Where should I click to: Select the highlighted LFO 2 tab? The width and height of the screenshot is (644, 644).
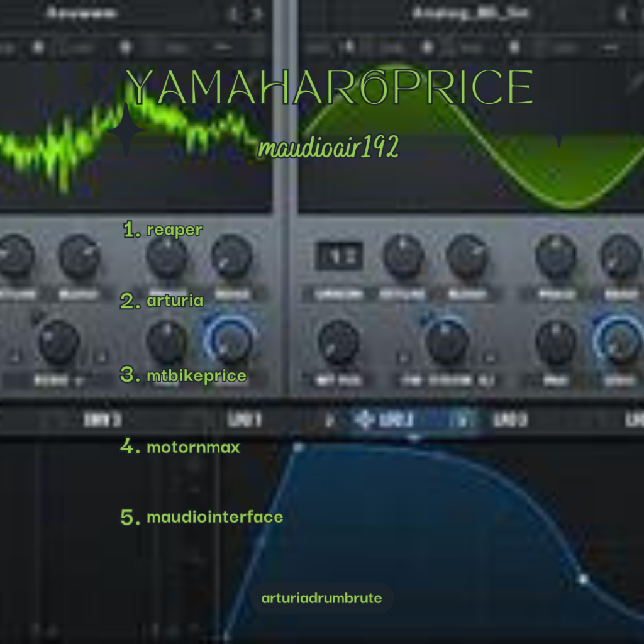click(x=415, y=419)
